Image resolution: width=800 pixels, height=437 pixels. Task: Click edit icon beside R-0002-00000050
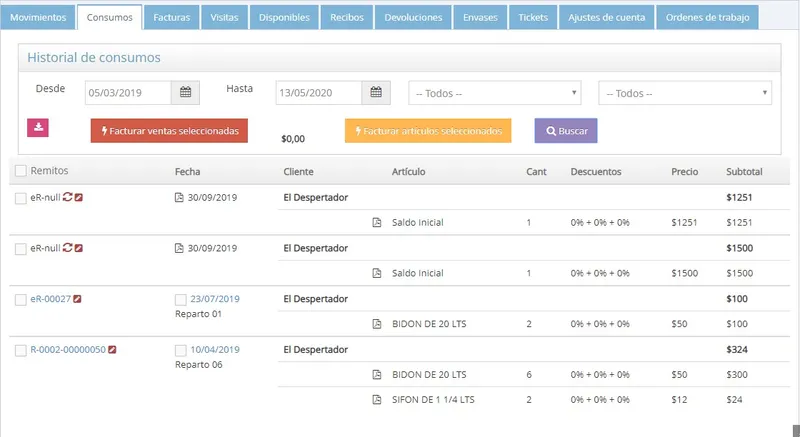pos(112,350)
